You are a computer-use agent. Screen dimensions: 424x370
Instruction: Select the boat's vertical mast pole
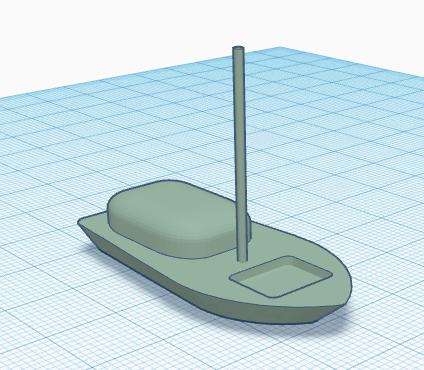(240, 154)
